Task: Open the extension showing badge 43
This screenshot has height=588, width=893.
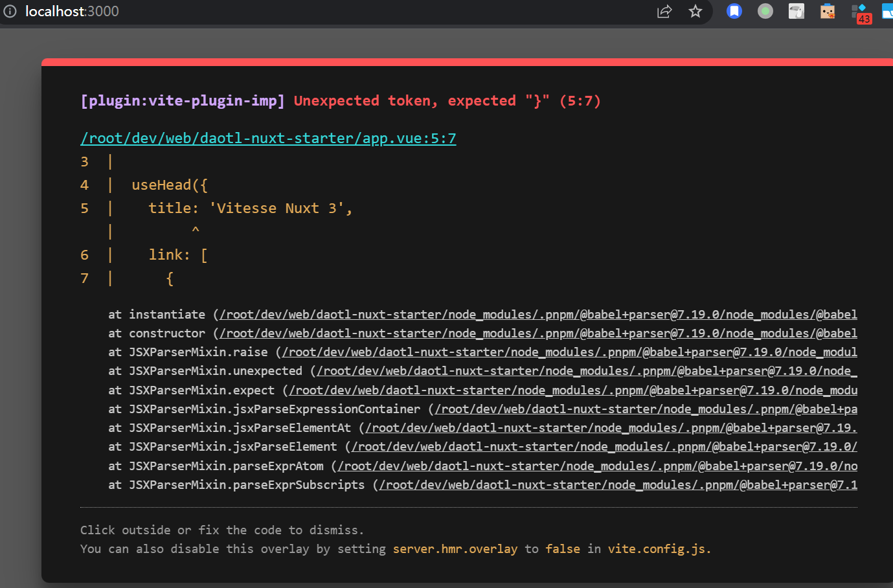Action: (x=858, y=11)
